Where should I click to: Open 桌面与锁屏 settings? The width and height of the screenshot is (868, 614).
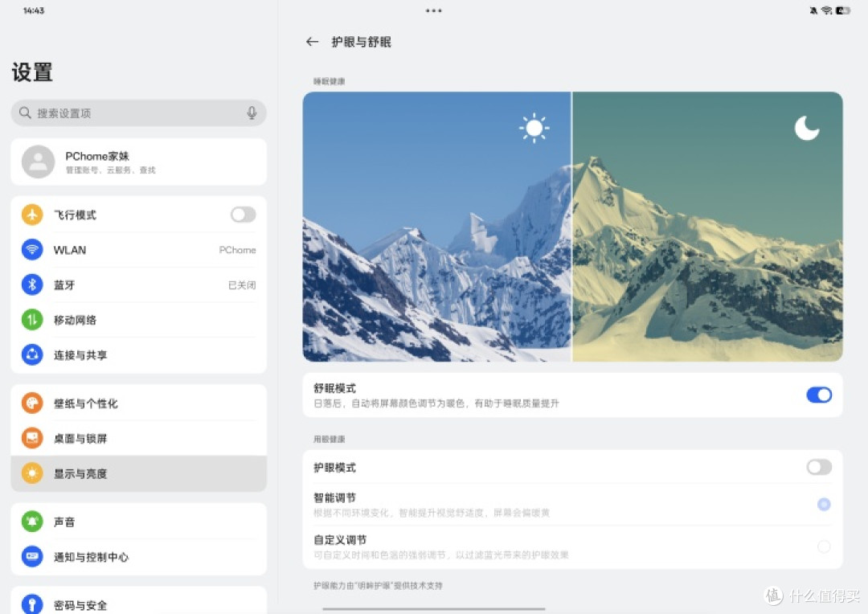coord(138,438)
